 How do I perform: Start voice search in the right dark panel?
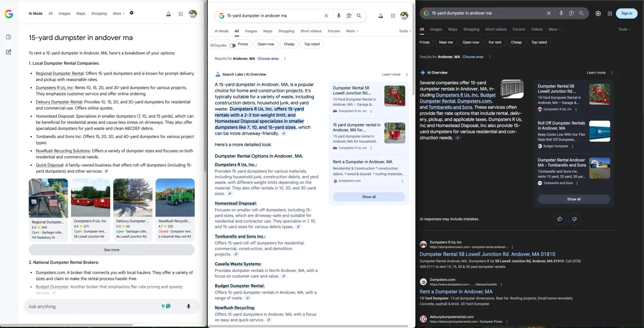(561, 13)
